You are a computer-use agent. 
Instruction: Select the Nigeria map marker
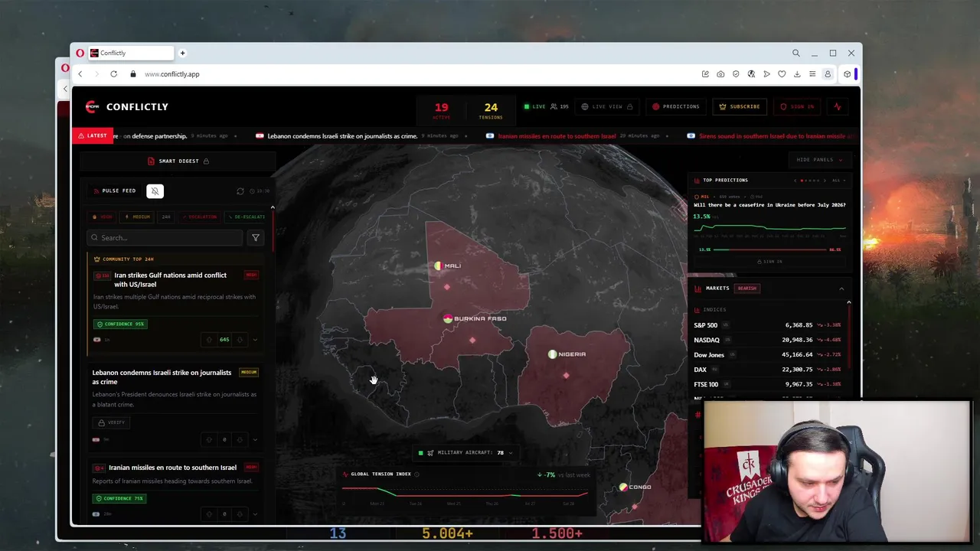[x=552, y=354]
